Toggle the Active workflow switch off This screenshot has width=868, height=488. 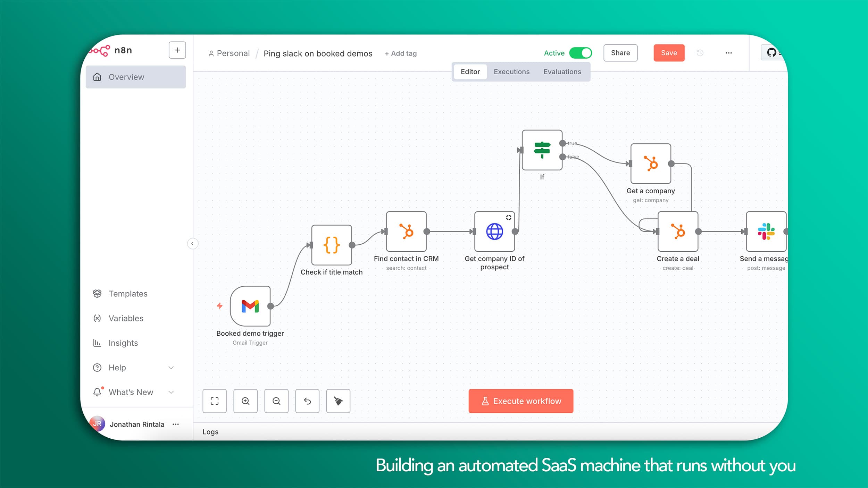coord(581,53)
